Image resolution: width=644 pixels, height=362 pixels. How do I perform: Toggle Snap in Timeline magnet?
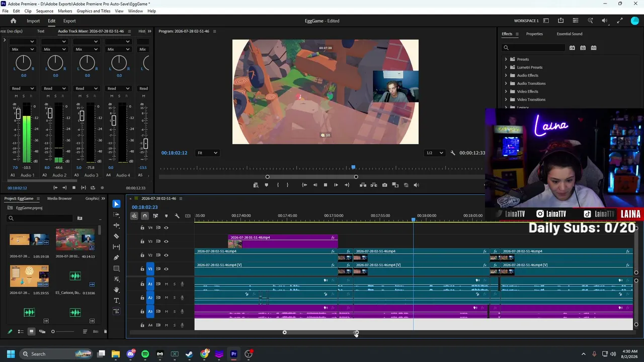click(144, 216)
